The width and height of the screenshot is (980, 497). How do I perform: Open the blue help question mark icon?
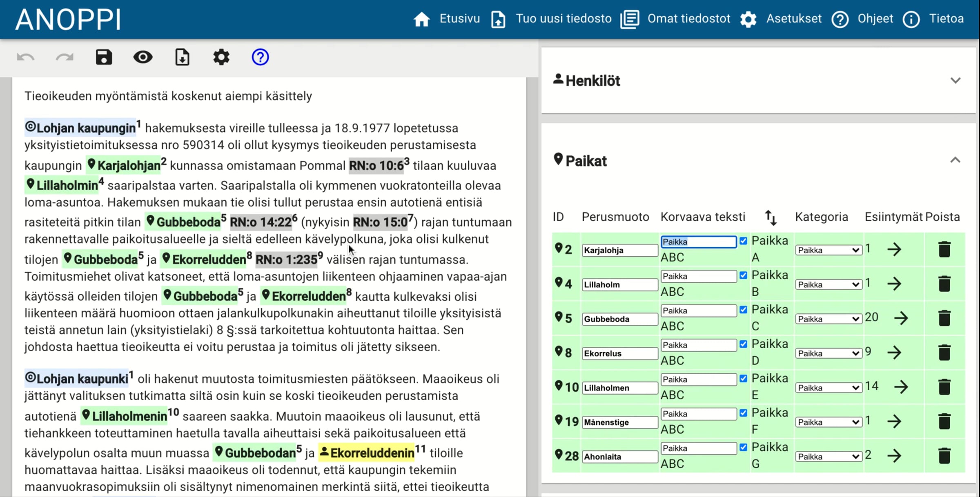pyautogui.click(x=260, y=57)
